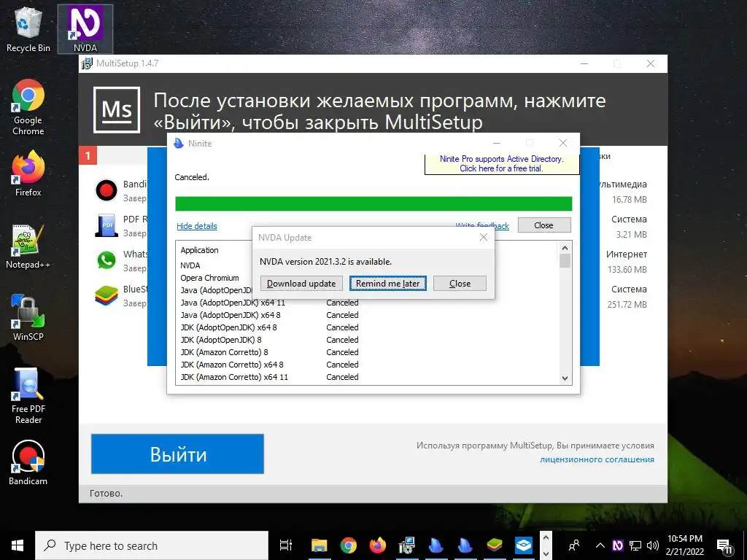
Task: Click inside the taskbar search box
Action: pyautogui.click(x=152, y=545)
